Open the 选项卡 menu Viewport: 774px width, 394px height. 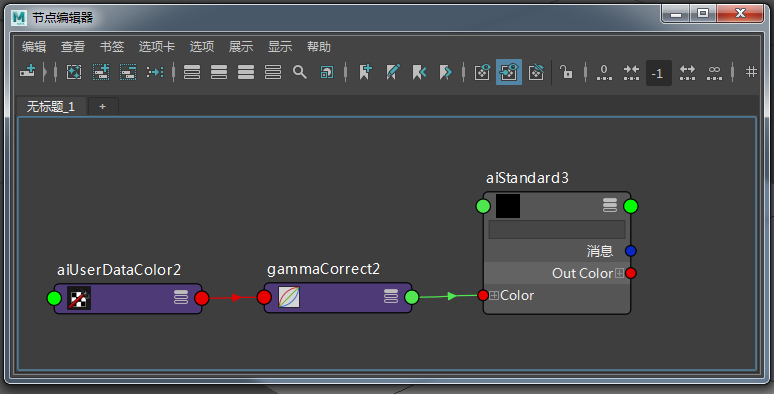pos(157,47)
